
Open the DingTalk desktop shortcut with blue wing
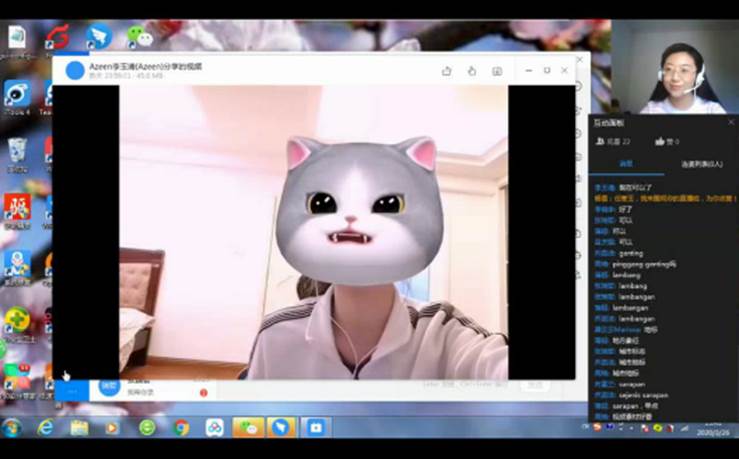[x=98, y=36]
